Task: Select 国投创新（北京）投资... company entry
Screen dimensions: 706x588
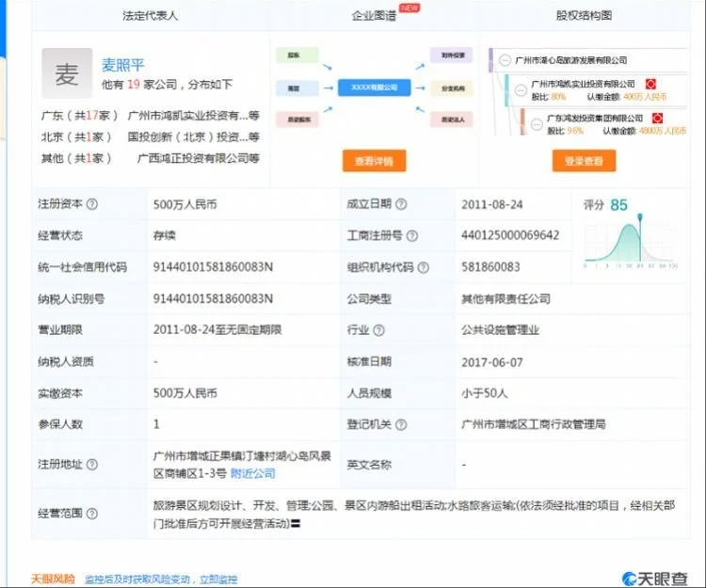Action: 194,136
